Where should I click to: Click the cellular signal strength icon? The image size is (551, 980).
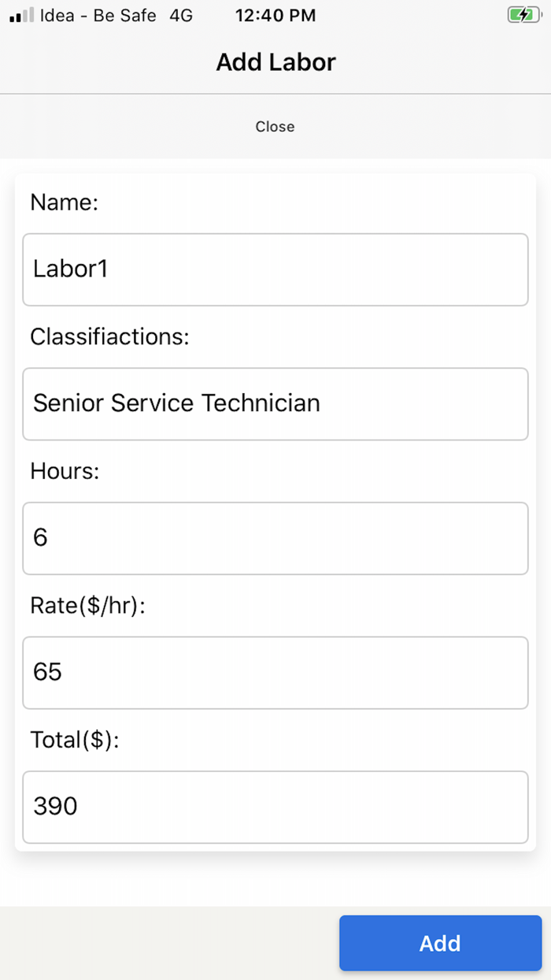coord(21,14)
